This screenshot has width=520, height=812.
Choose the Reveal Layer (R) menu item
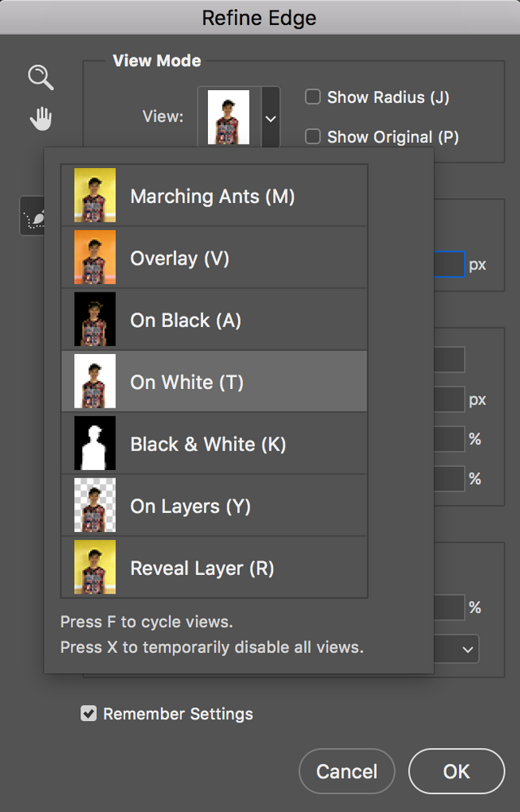[x=202, y=568]
